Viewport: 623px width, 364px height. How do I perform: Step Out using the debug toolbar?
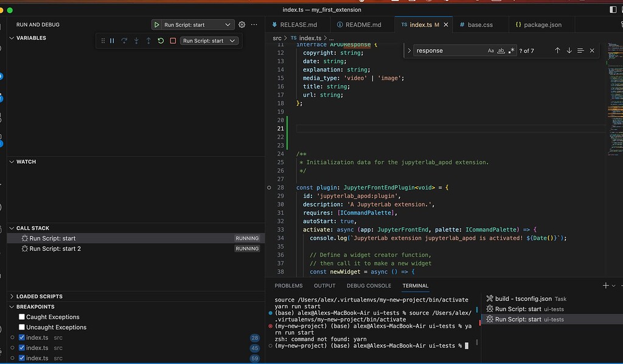(x=148, y=41)
